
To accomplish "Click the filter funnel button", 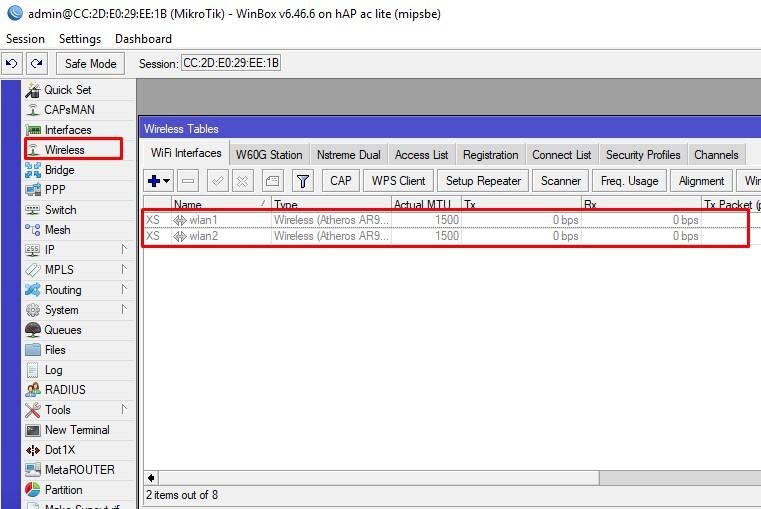I will pos(303,181).
